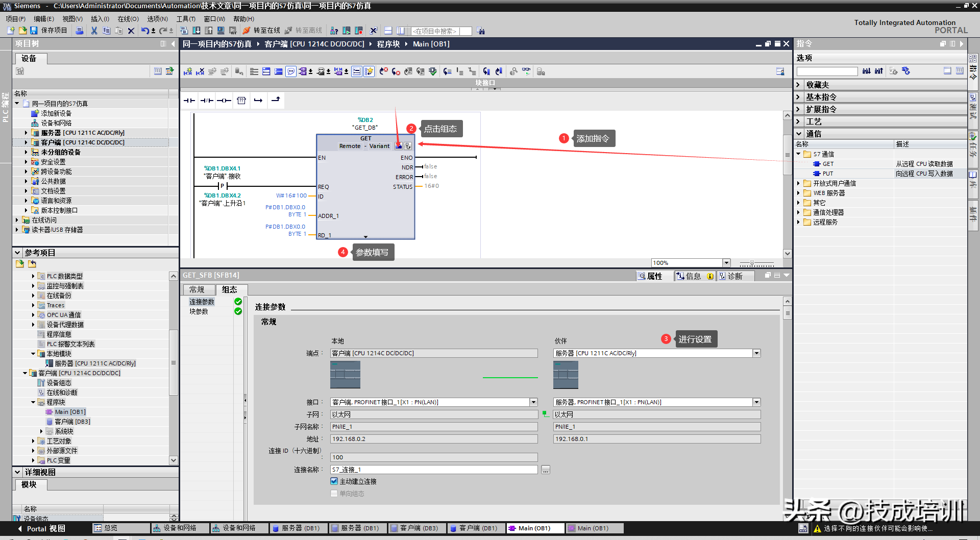Click the project search input field
This screenshot has height=540, width=980.
441,31
